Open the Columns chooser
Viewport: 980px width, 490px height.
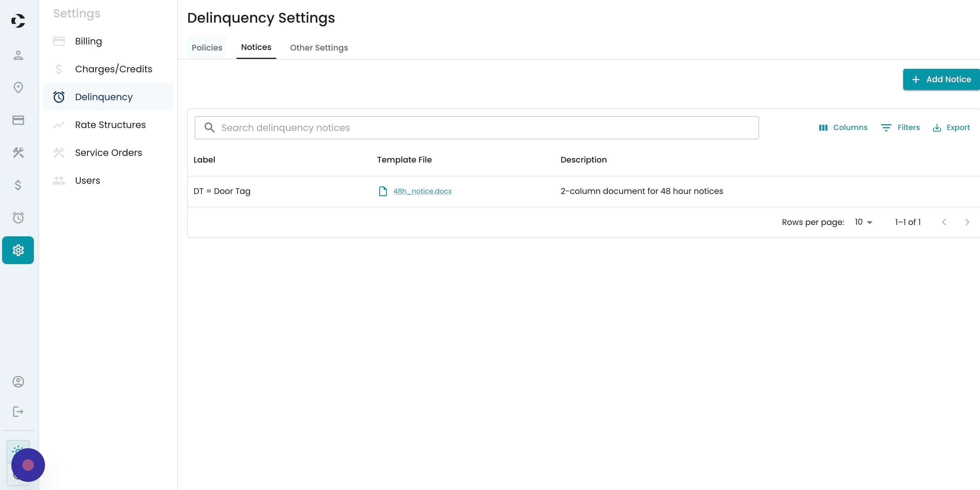tap(843, 128)
